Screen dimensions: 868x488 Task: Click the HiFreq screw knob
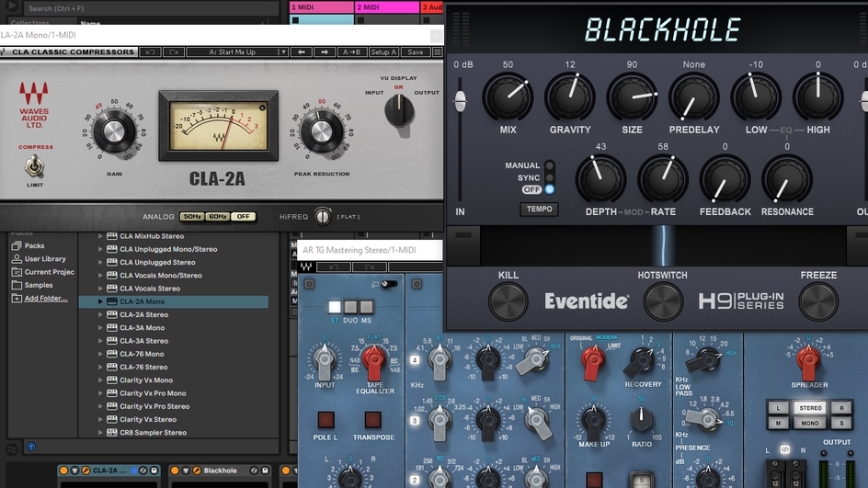[x=322, y=216]
